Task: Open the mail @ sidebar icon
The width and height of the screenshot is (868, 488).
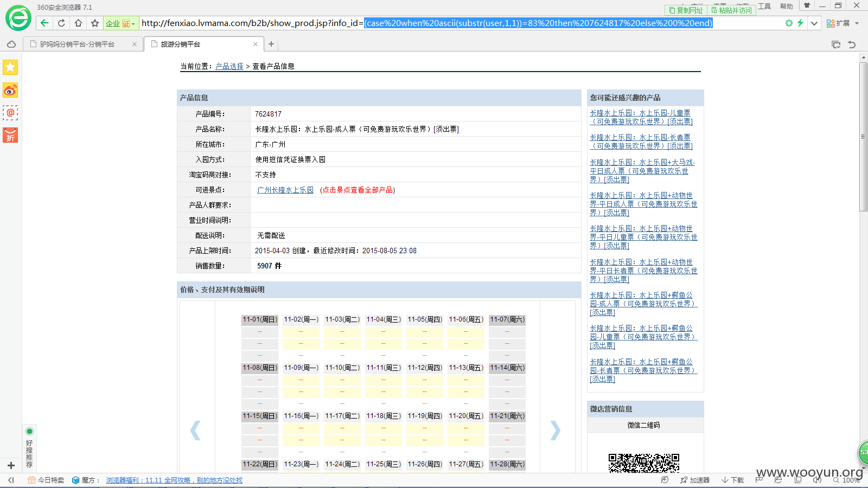Action: 10,113
